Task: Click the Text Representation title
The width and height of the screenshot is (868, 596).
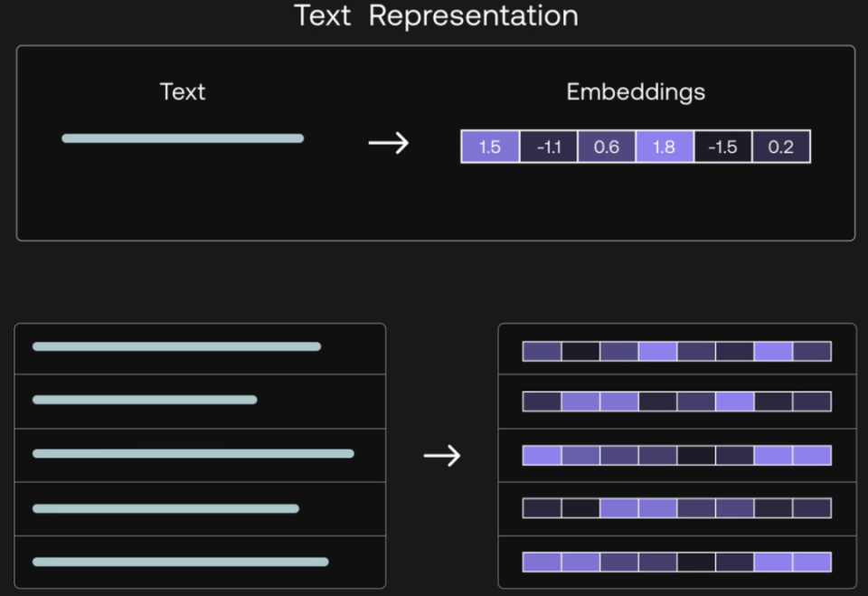Action: point(436,15)
